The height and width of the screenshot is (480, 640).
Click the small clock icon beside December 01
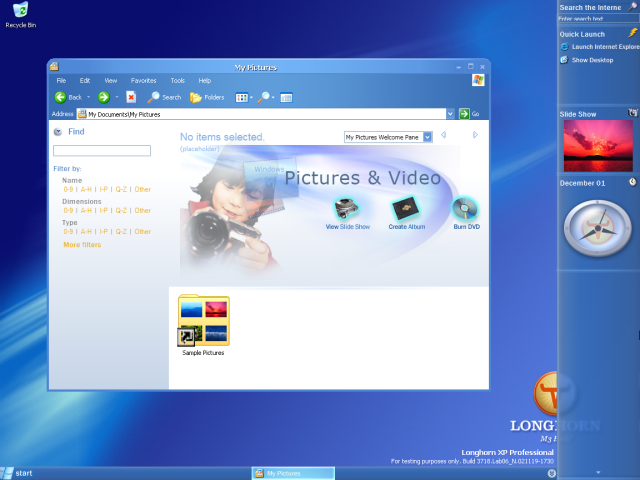(x=633, y=182)
